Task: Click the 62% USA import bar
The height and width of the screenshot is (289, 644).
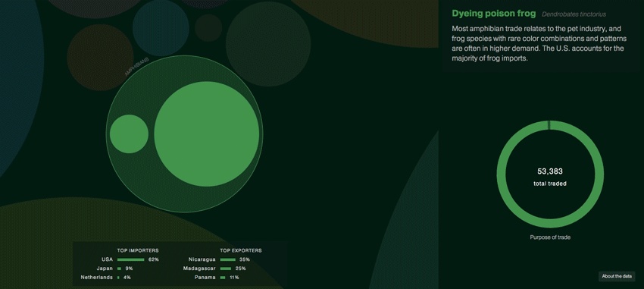Action: 130,260
